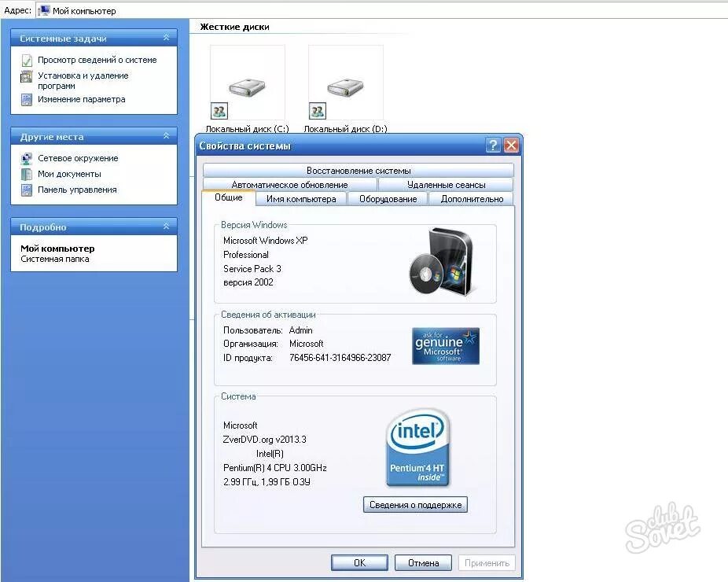Click the Сведения о поддержке button

[416, 505]
